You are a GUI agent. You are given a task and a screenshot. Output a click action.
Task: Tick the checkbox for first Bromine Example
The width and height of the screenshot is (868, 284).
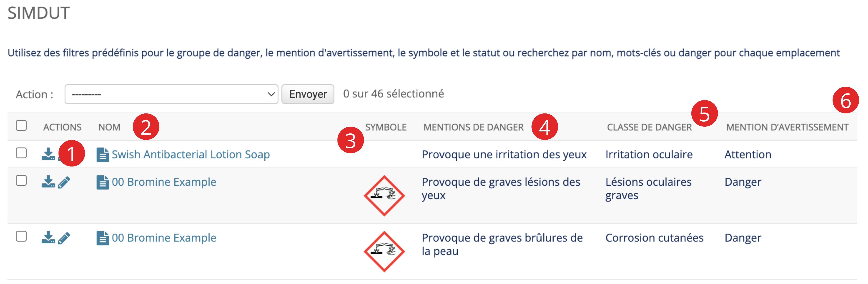point(21,181)
